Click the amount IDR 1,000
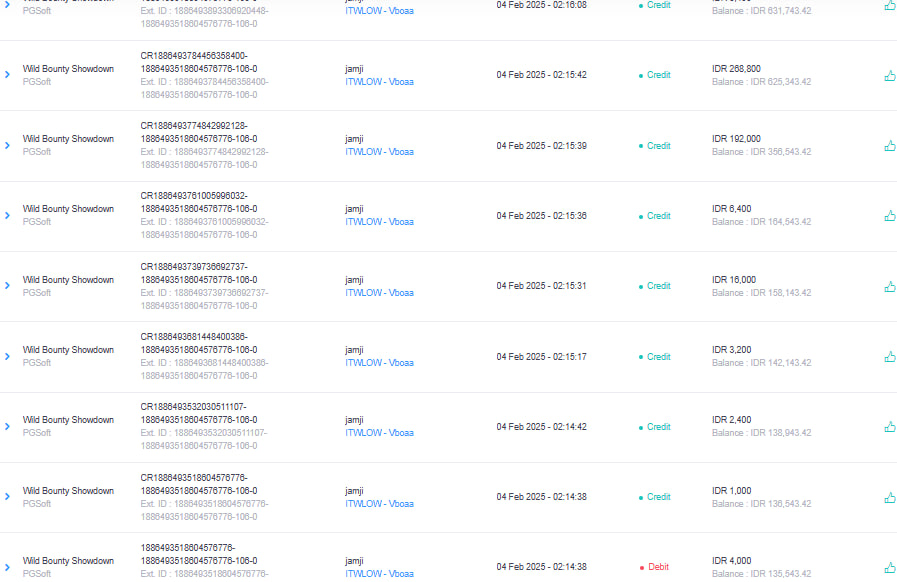This screenshot has height=582, width=897. [732, 490]
